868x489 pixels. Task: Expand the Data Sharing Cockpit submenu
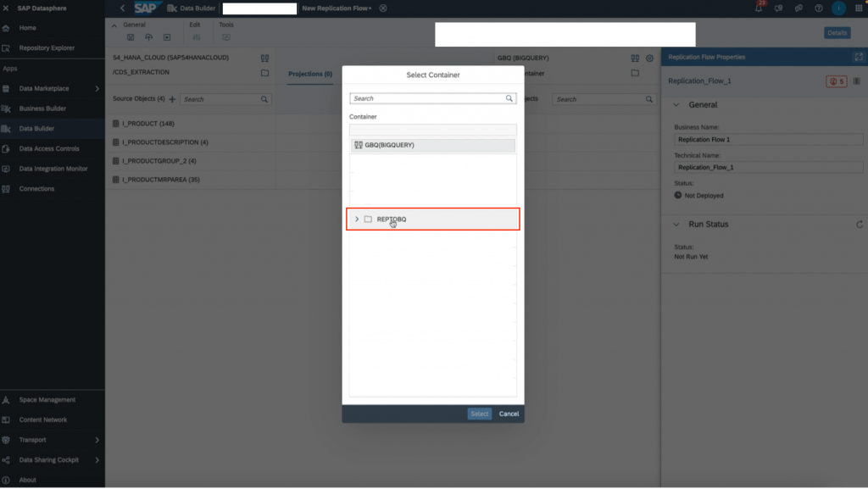(x=97, y=460)
